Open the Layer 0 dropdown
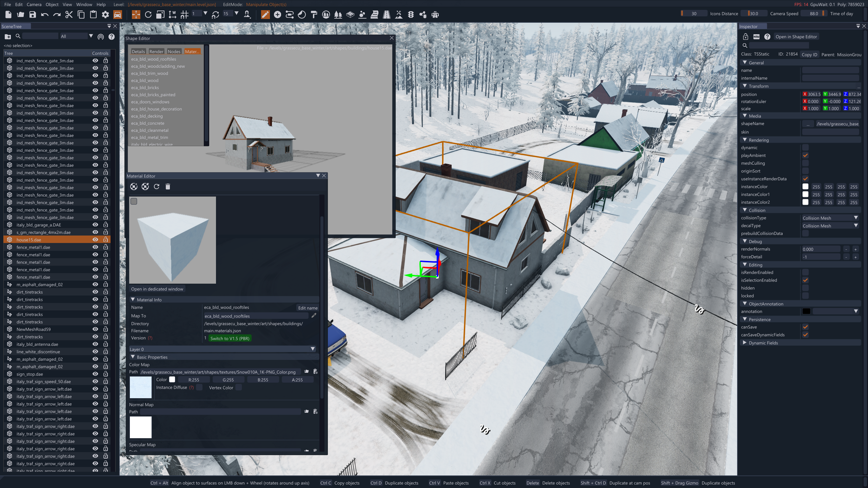Viewport: 868px width, 488px height. 222,349
